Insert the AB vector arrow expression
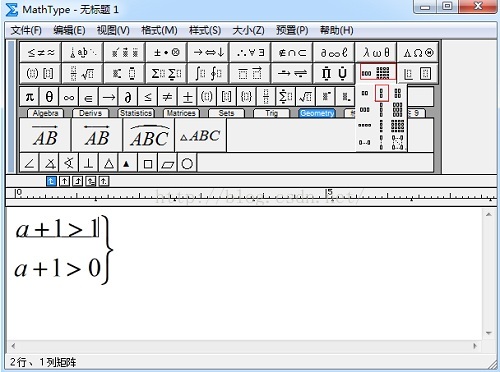Screen dimensions: 500x372 [45, 135]
